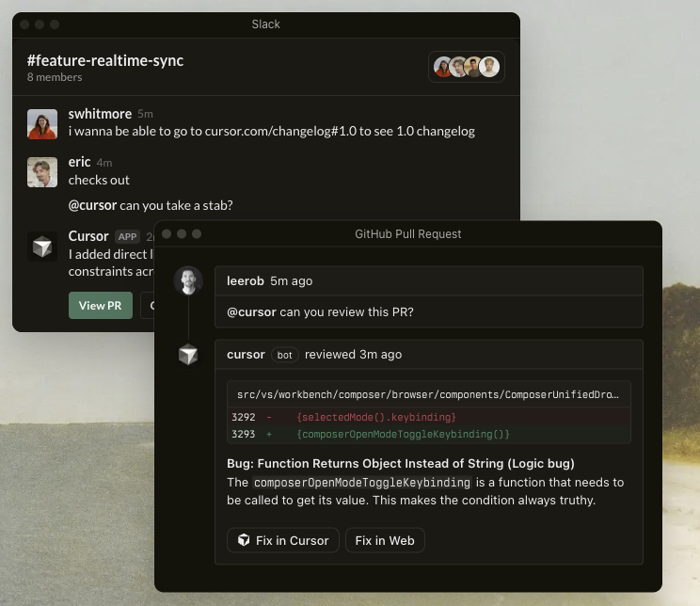Open the src/vs/workbench/composer file path
Screen dimensions: 700x606
click(x=428, y=395)
